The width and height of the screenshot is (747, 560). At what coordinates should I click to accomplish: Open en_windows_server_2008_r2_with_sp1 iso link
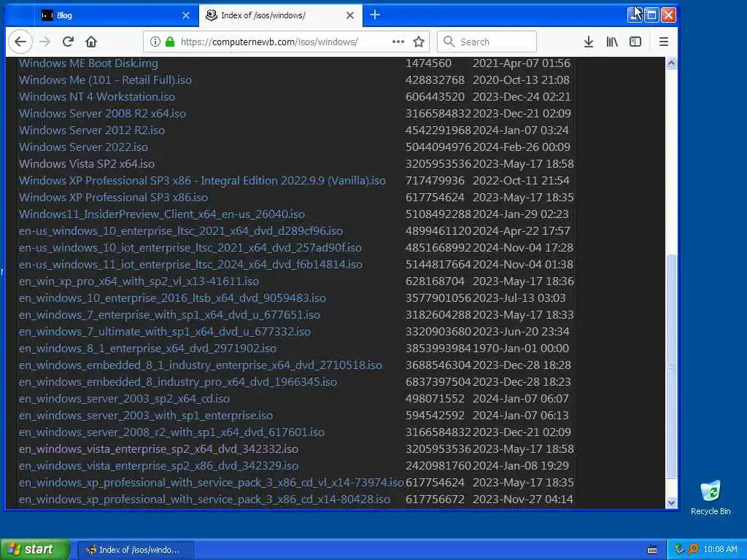(x=171, y=432)
